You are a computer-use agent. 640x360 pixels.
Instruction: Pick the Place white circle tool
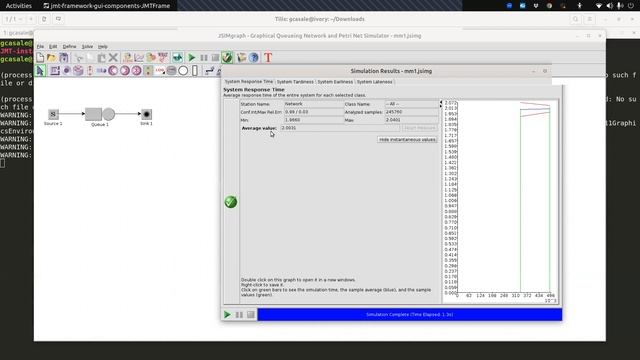[183, 71]
